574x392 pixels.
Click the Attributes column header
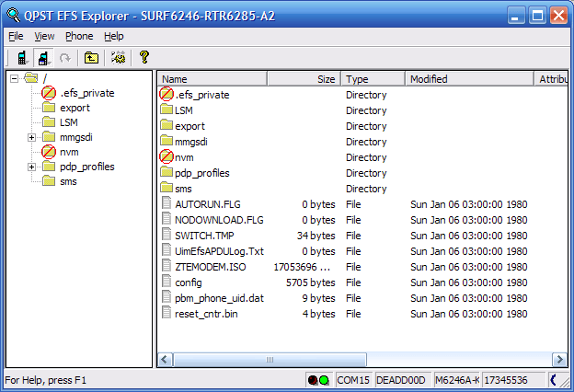pos(551,79)
